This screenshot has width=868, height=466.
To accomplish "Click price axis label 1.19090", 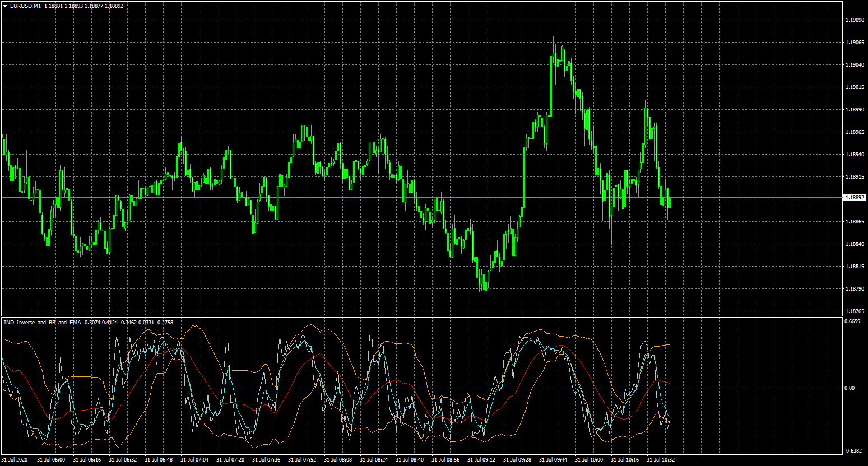I will coord(854,20).
